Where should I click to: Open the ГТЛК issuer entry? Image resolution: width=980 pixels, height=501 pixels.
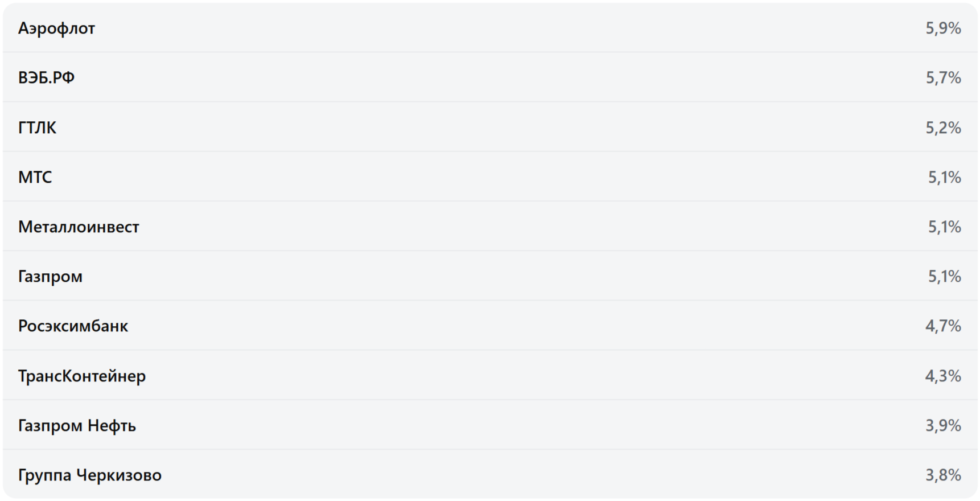click(x=37, y=128)
